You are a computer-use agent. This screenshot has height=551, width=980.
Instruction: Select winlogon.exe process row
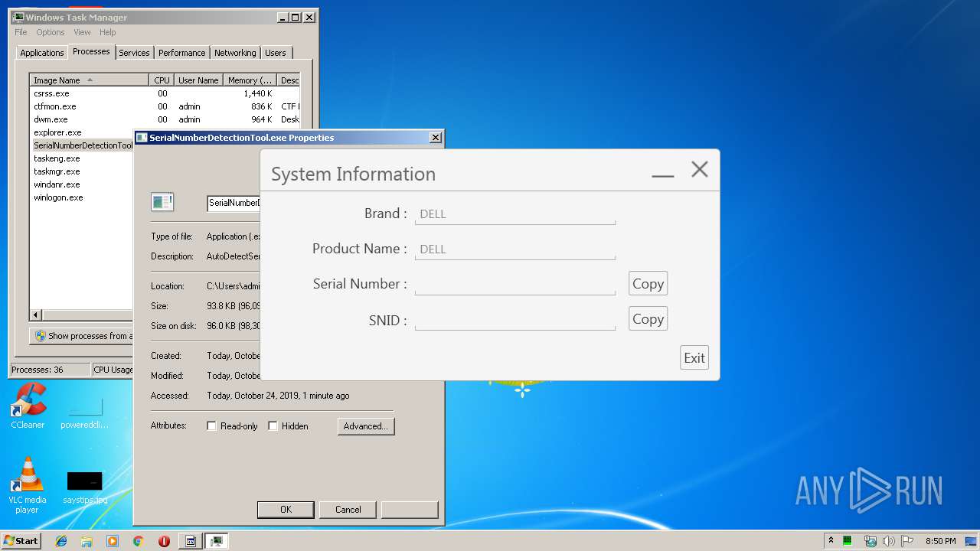[x=82, y=197]
